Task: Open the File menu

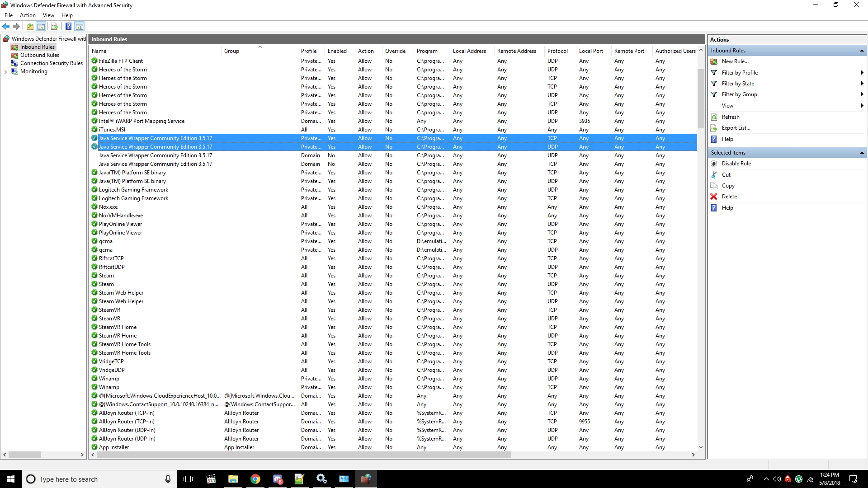Action: click(x=9, y=15)
